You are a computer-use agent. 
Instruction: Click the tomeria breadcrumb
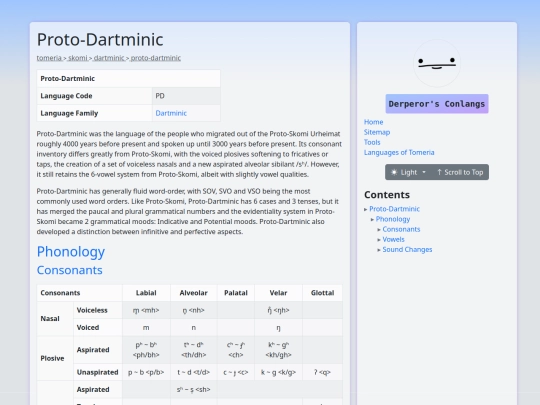point(49,58)
